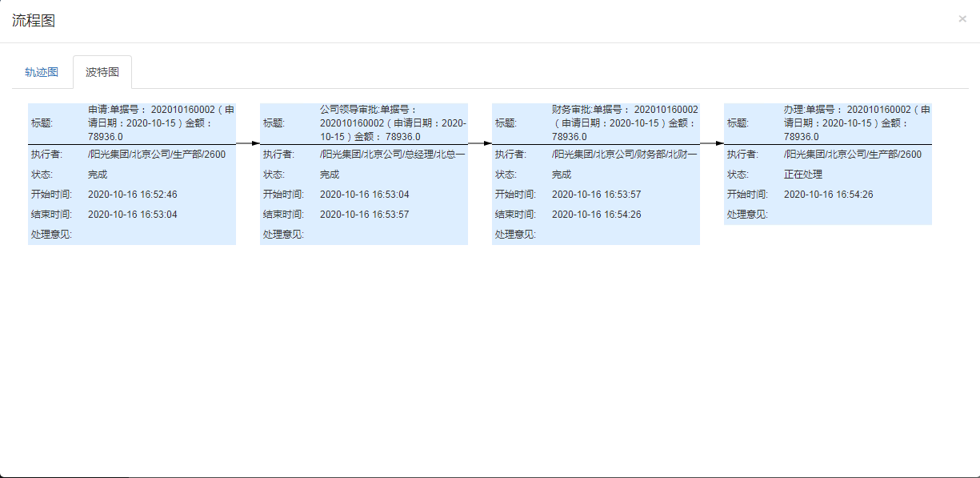The image size is (980, 478).
Task: Select the 公司领导审批 node title text
Action: pyautogui.click(x=393, y=123)
